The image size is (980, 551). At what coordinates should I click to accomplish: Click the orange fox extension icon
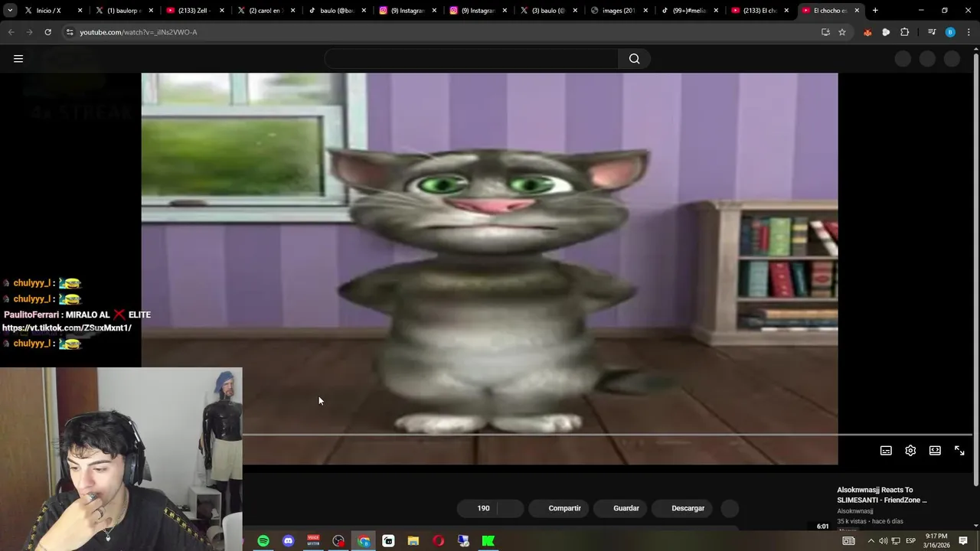tap(867, 32)
